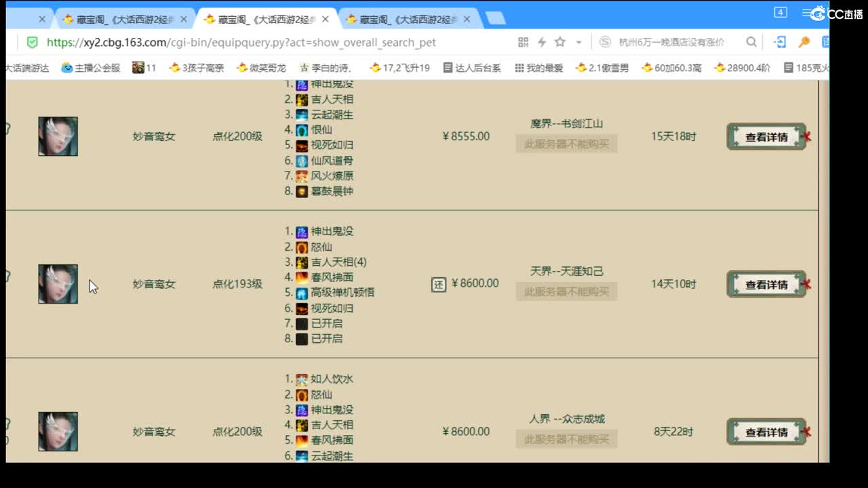This screenshot has width=868, height=488.
Task: Click the 风火燎原 skill icon
Action: (x=302, y=176)
